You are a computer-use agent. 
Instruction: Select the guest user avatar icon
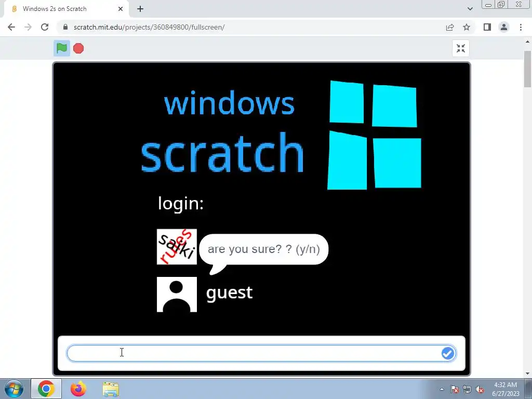[177, 295]
